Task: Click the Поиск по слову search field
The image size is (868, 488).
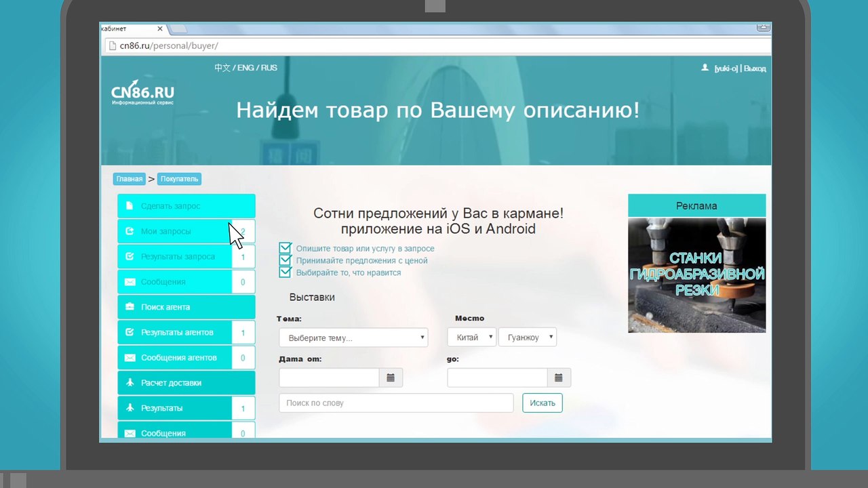Action: (x=396, y=403)
